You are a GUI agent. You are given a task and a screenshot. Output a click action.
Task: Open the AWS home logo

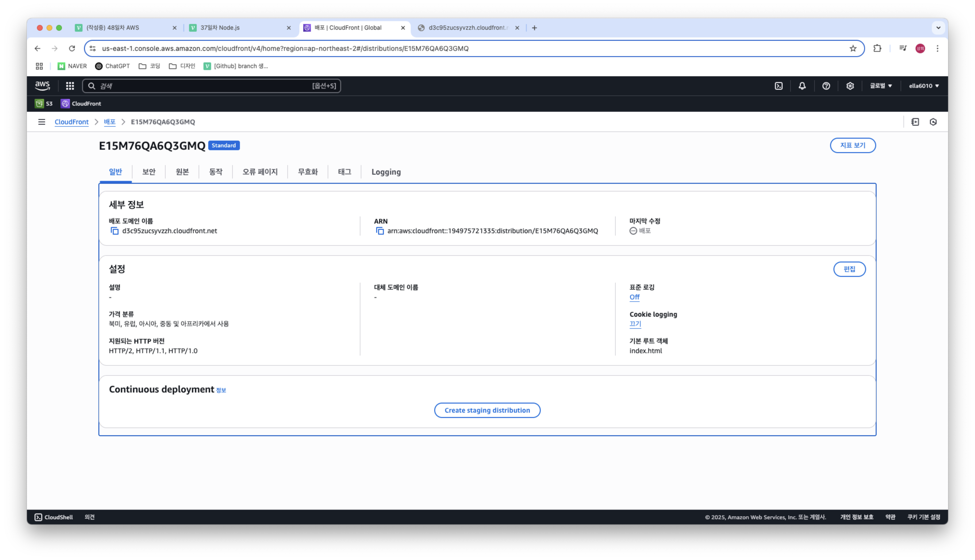[42, 86]
